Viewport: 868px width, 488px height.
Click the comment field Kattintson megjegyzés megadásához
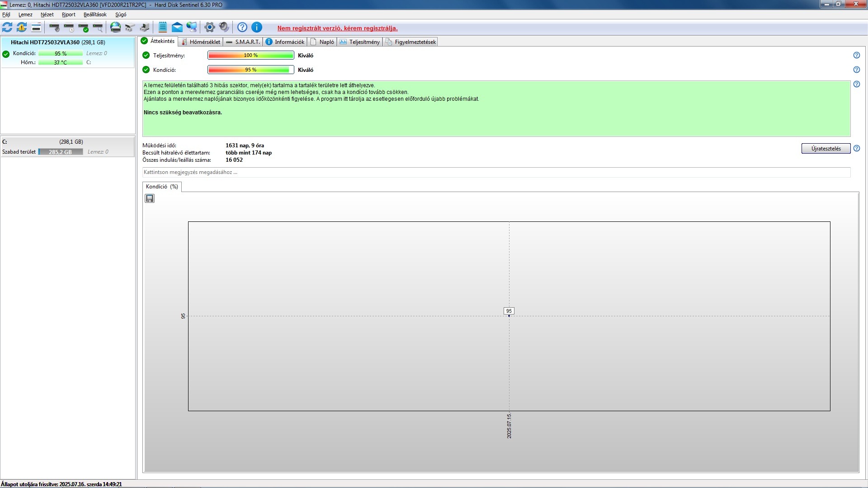496,172
